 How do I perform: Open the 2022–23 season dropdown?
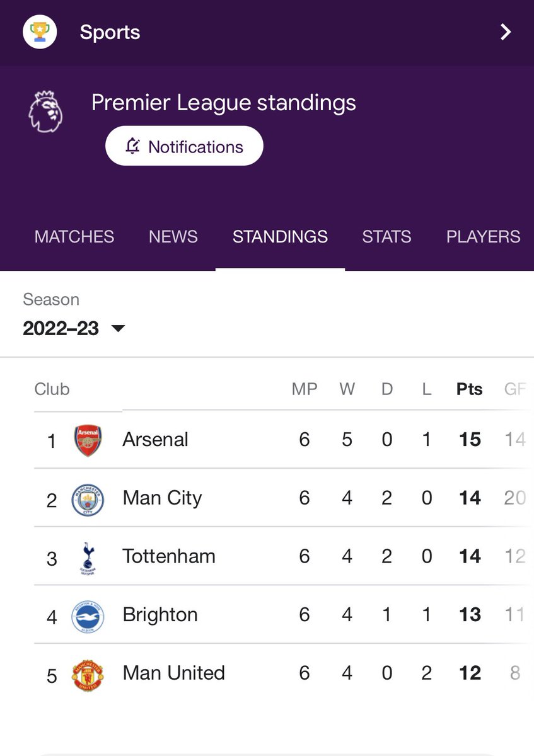point(74,328)
